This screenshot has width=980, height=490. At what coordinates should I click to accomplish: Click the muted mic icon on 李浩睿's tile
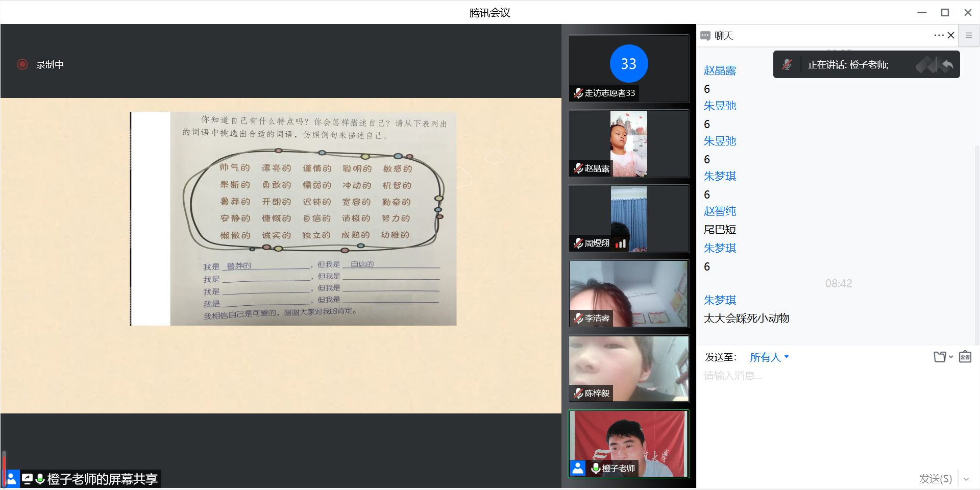578,318
